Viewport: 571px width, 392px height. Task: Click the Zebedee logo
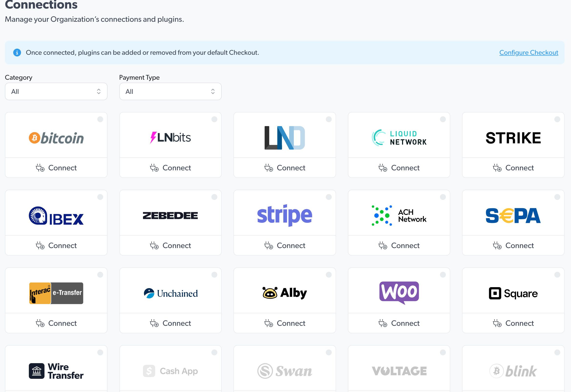coord(170,215)
